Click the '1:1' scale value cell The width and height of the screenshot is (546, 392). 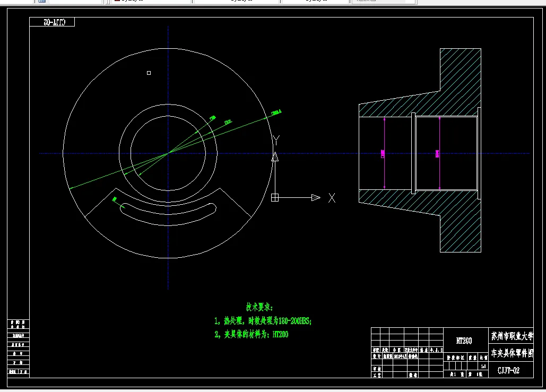pyautogui.click(x=483, y=366)
